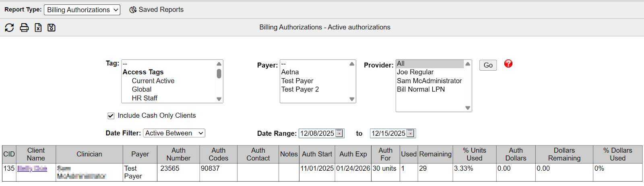
Task: Export report to Excel icon
Action: (38, 27)
